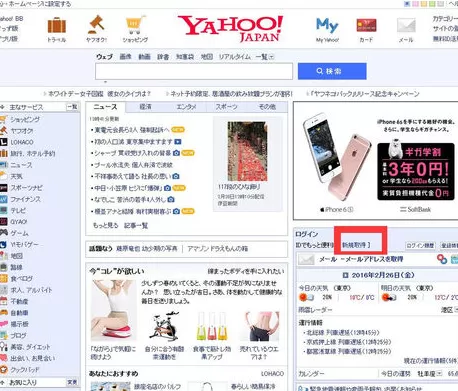Open headline starting プール水流失
The height and width of the screenshot is (391, 458).
pos(133,165)
